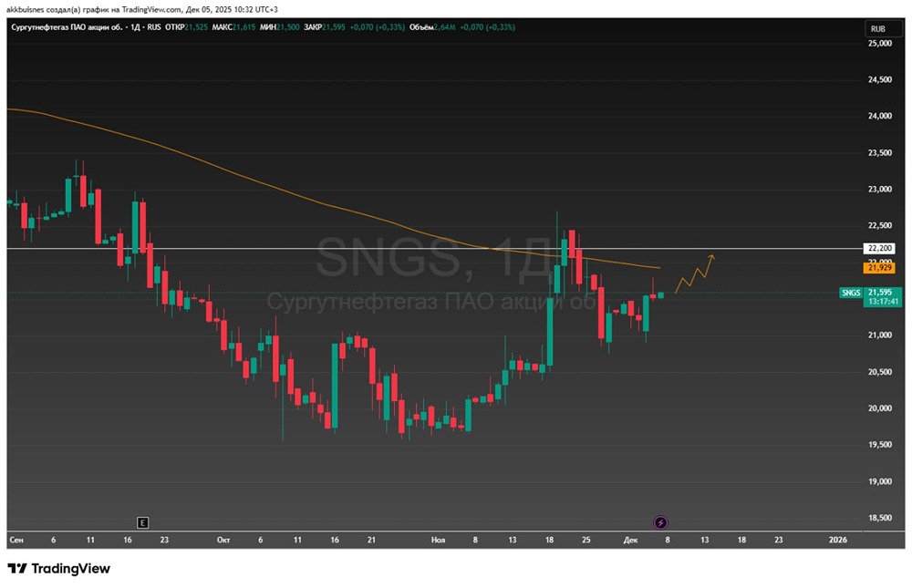Click the 'ЗАКР' close price value

click(334, 27)
